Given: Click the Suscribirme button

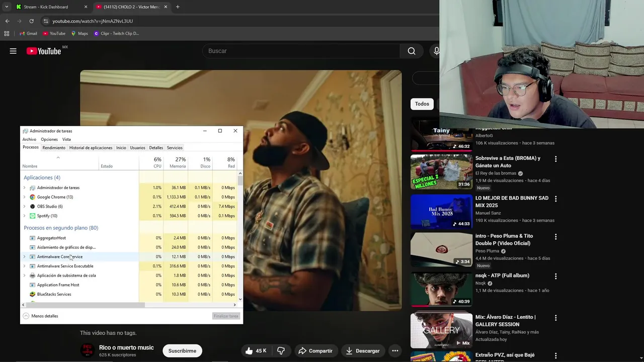Looking at the screenshot, I should 182,350.
